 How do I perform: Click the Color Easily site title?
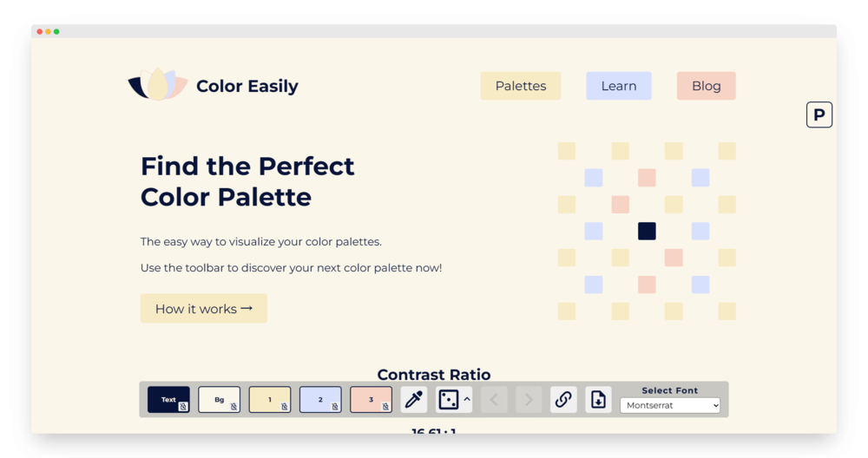(x=247, y=86)
